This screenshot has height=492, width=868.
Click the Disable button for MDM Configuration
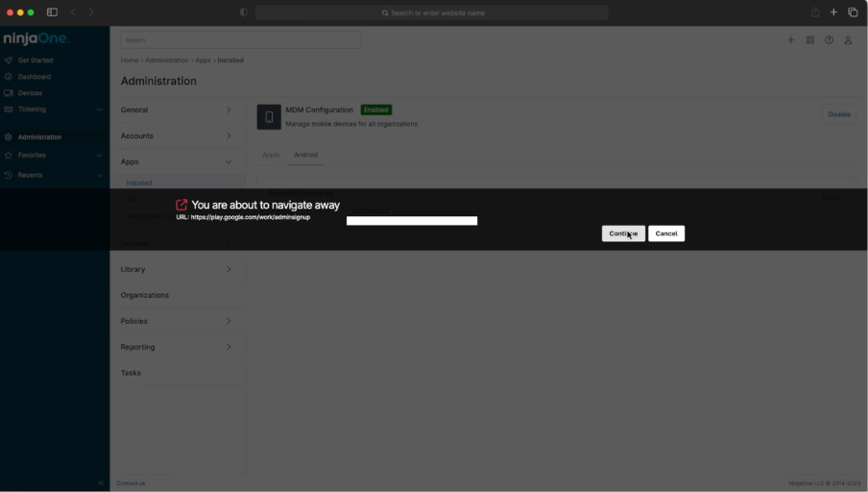839,114
